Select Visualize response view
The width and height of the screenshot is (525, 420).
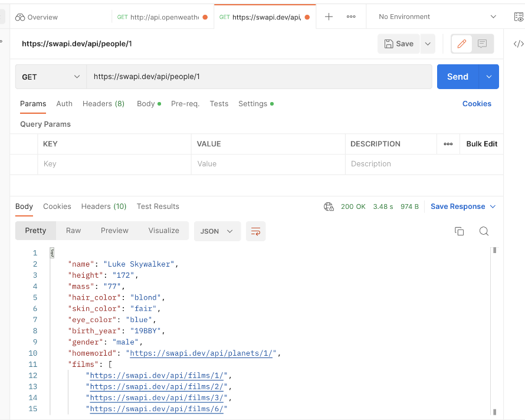(164, 231)
